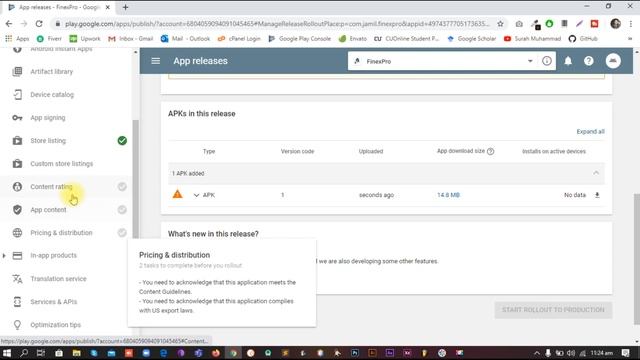Click the APK warning triangle icon

tap(178, 194)
